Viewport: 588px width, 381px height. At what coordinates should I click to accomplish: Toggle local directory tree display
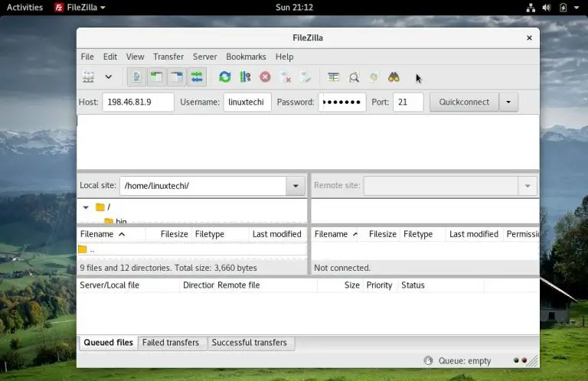click(156, 77)
